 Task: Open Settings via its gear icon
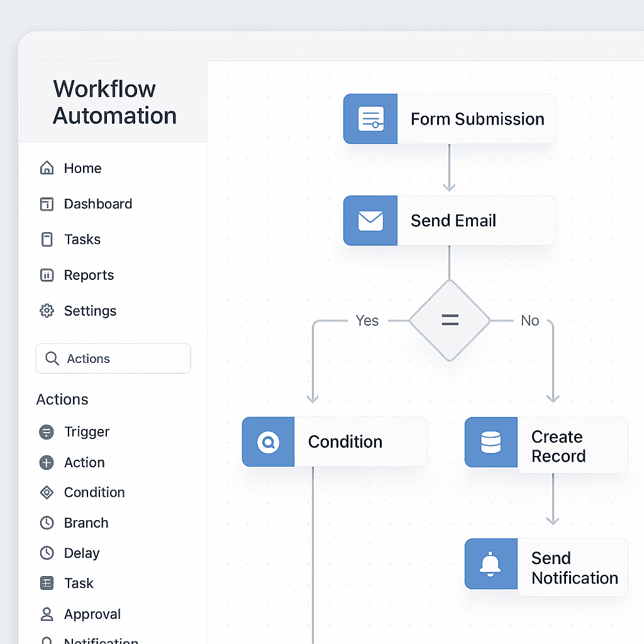click(46, 311)
